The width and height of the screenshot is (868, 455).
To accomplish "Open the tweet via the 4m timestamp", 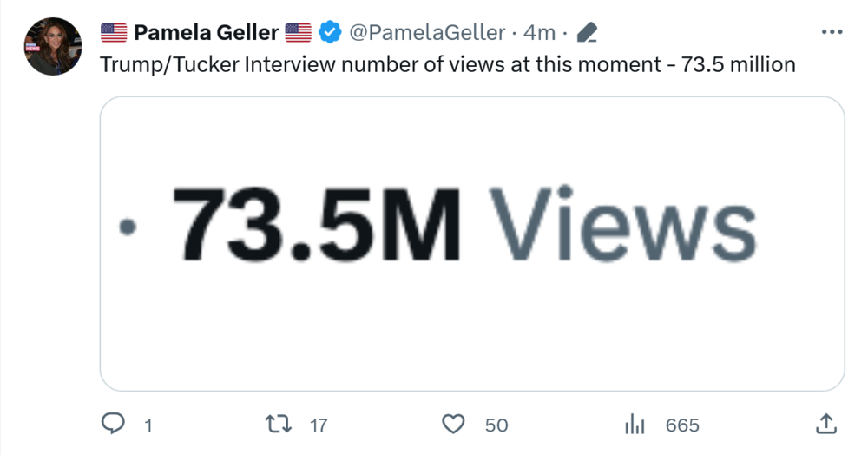I will click(539, 33).
